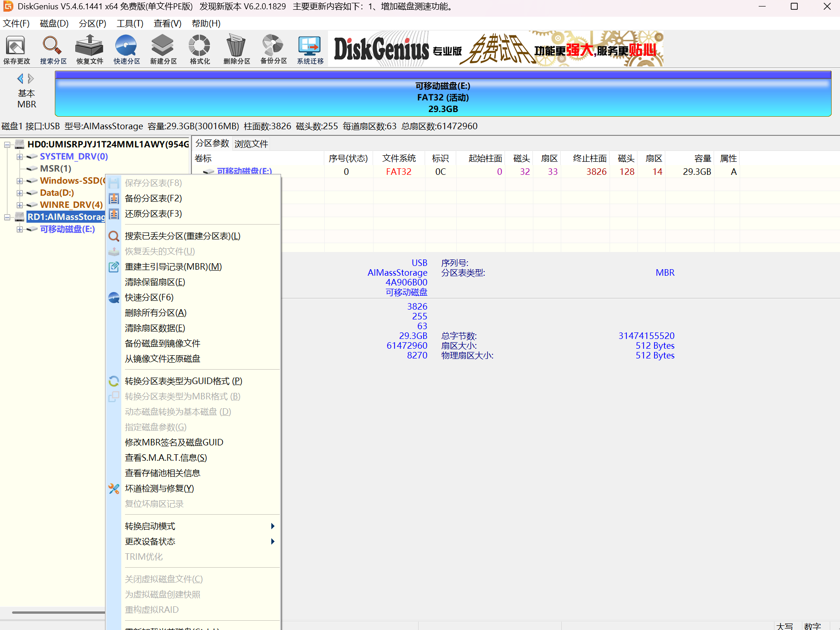Click the disk tree horizontal scrollbar
Viewport: 840px width, 630px height.
pos(58,612)
